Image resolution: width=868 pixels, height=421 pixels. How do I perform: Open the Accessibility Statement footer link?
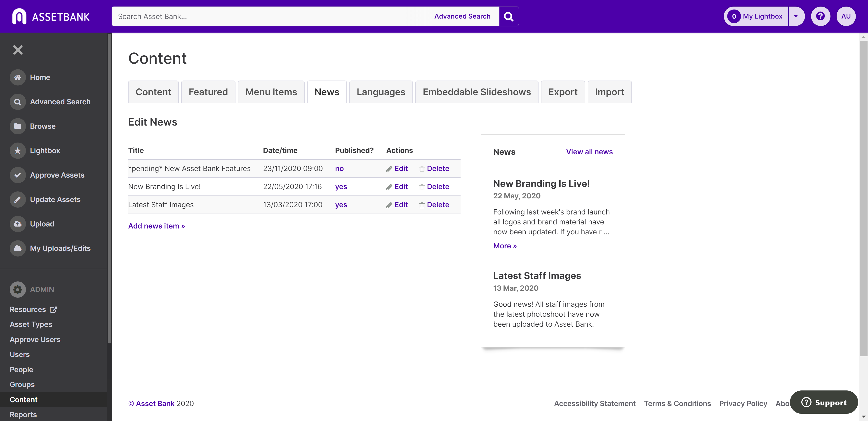(x=595, y=403)
